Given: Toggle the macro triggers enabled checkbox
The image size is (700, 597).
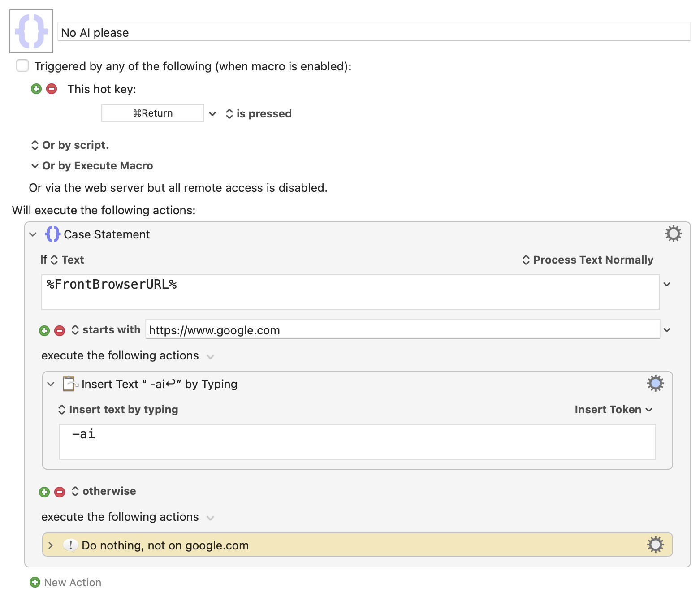Looking at the screenshot, I should [22, 66].
